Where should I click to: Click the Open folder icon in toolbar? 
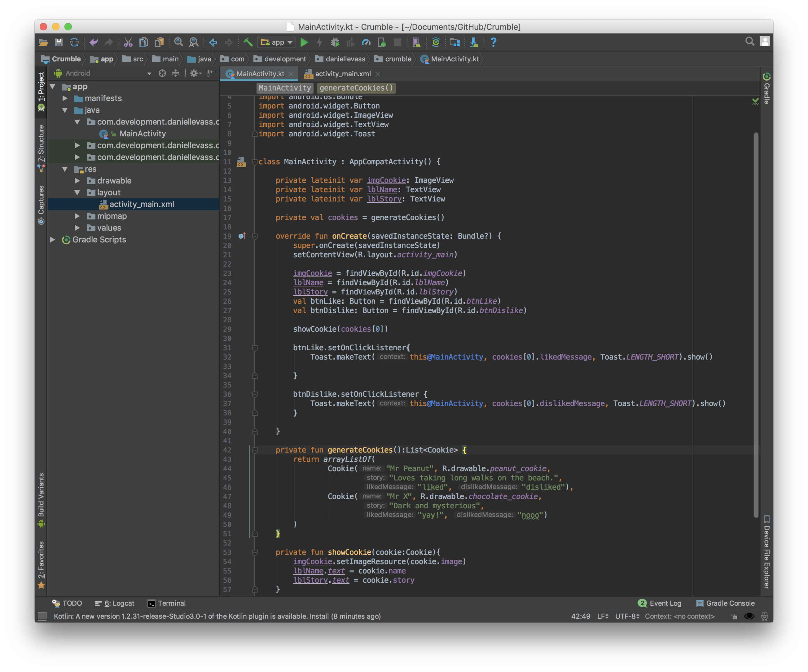tap(43, 42)
